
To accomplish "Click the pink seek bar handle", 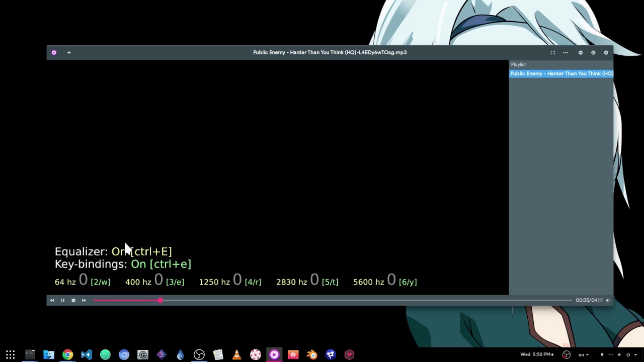I will (x=160, y=300).
